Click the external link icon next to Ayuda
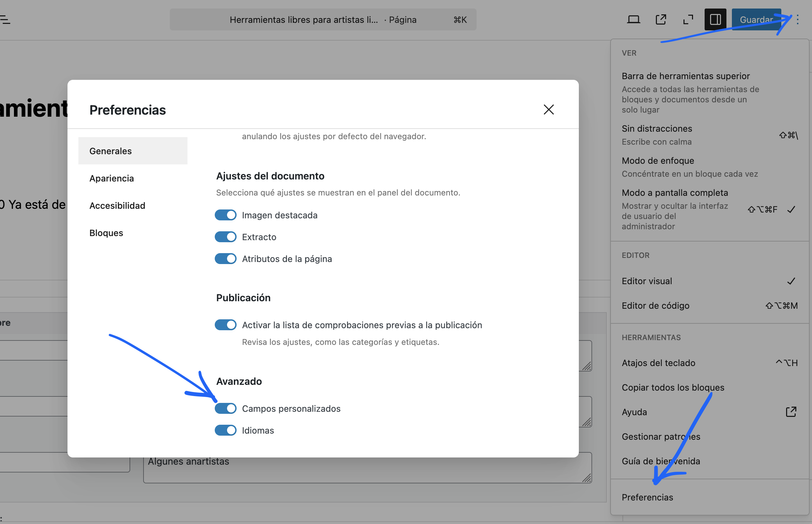Viewport: 812px width, 524px height. 791,412
